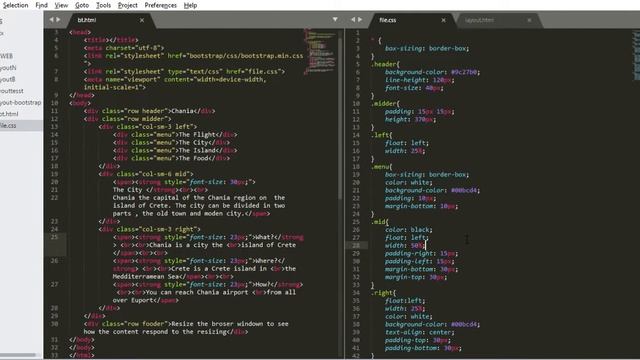Click the .right selector in CSS
Viewport: 640px width, 360px height.
tap(383, 293)
